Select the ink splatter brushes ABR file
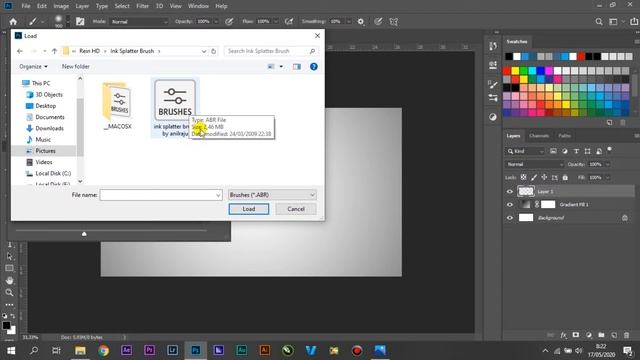Image resolution: width=640 pixels, height=360 pixels. tap(175, 108)
